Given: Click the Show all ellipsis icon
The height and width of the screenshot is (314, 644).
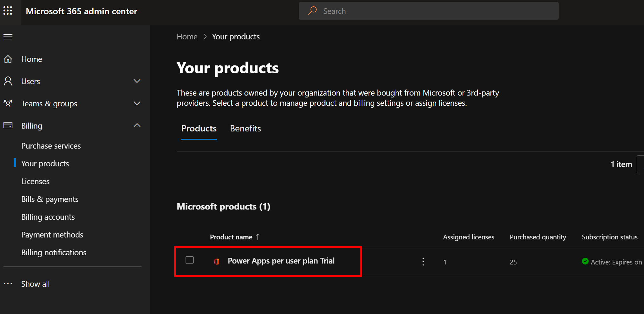Looking at the screenshot, I should coord(8,284).
